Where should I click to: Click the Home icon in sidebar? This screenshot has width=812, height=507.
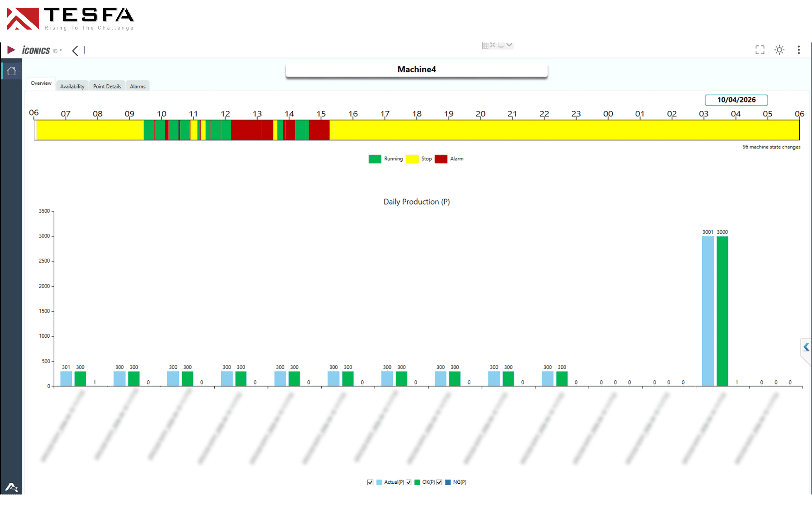[11, 71]
